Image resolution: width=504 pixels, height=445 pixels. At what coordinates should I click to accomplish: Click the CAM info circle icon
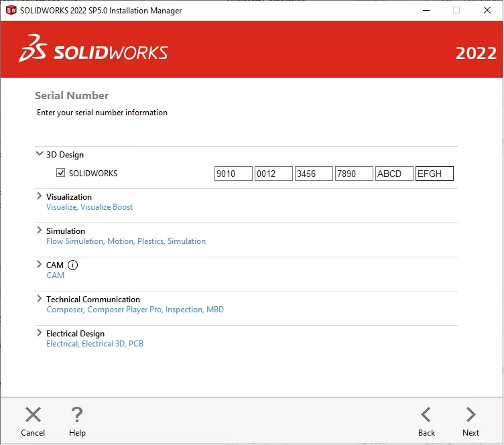point(72,265)
